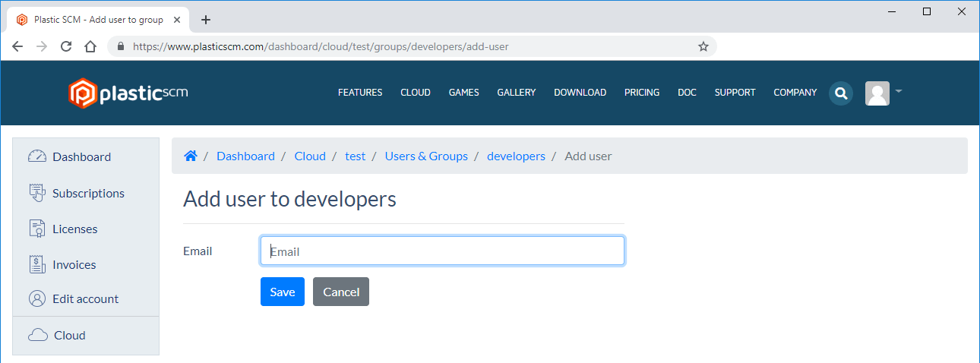
Task: Select Licenses label in sidebar
Action: (75, 229)
